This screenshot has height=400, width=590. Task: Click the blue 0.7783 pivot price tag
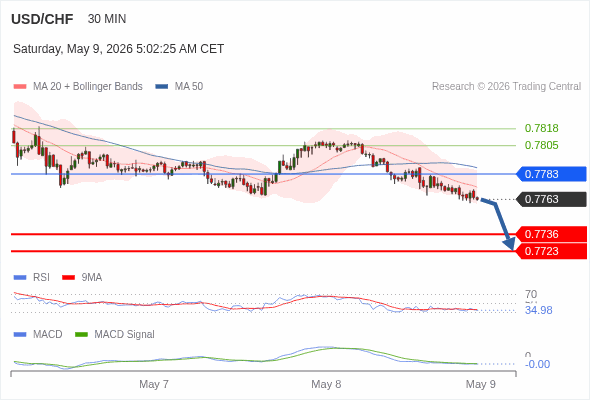(551, 174)
